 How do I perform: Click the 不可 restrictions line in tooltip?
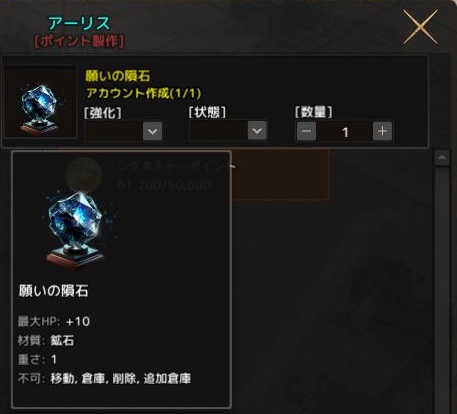coord(104,379)
